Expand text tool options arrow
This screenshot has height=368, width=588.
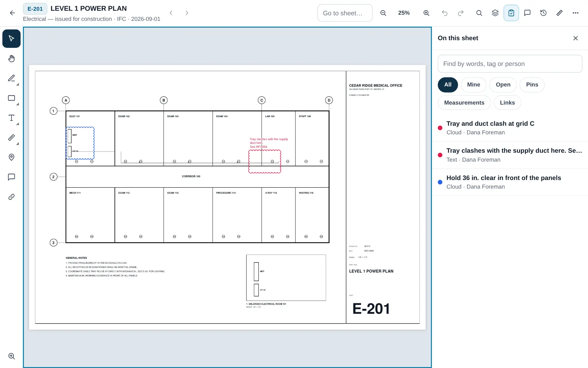click(x=18, y=124)
